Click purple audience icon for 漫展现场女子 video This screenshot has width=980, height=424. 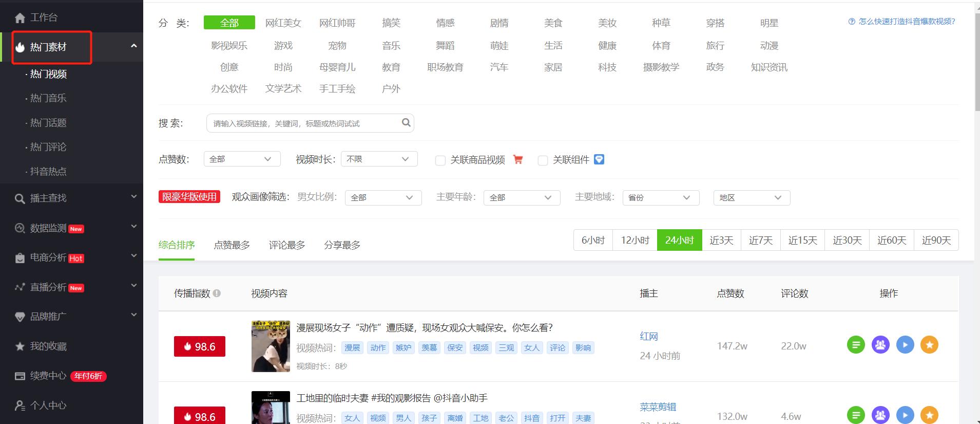click(x=880, y=345)
